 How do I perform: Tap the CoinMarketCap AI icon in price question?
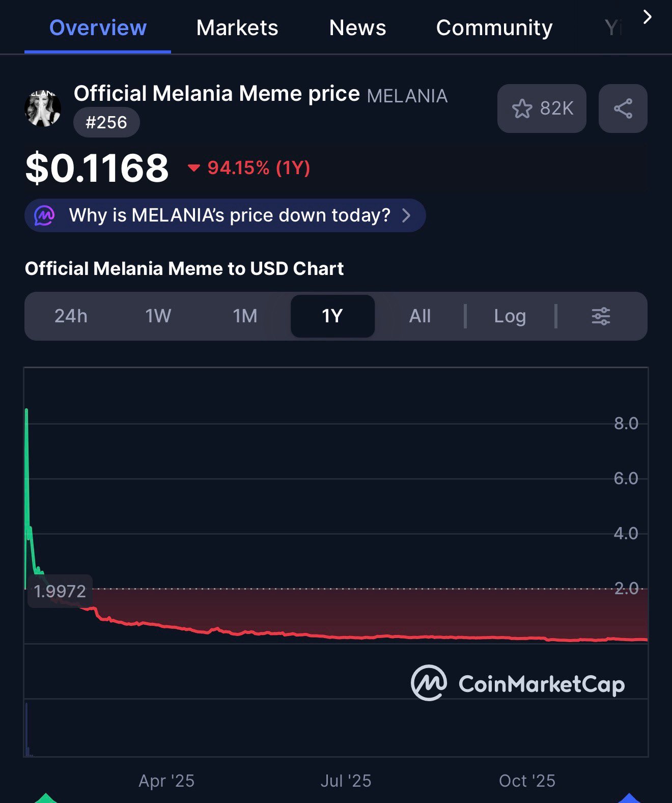(x=44, y=215)
